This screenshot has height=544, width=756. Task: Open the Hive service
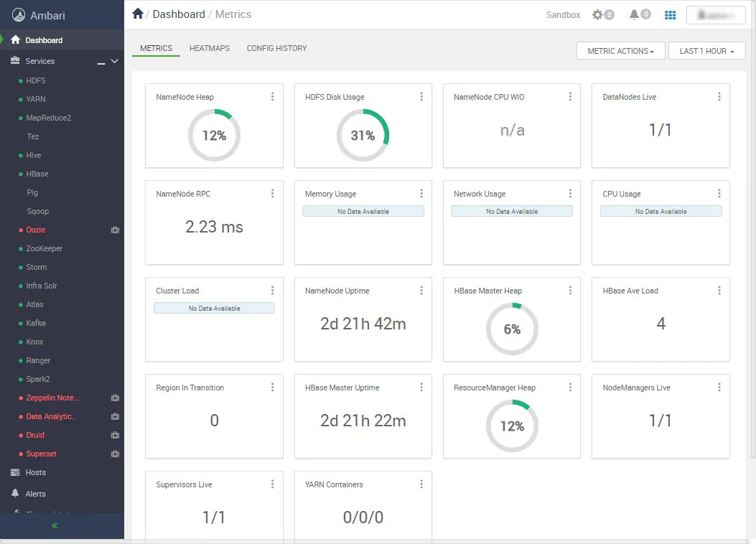pyautogui.click(x=33, y=155)
